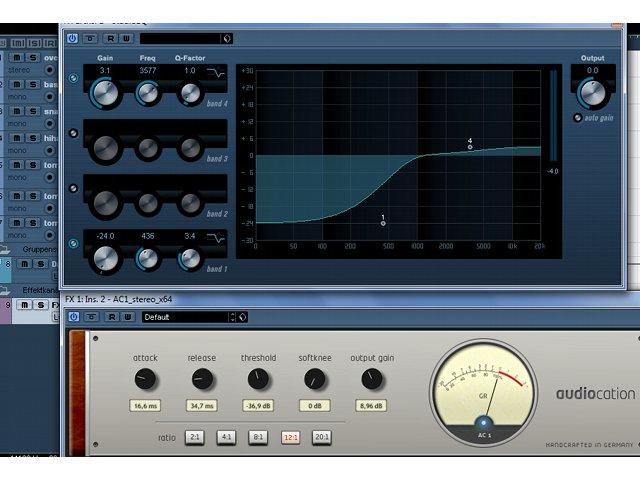Click EQ point 4 on the curve display

point(470,147)
